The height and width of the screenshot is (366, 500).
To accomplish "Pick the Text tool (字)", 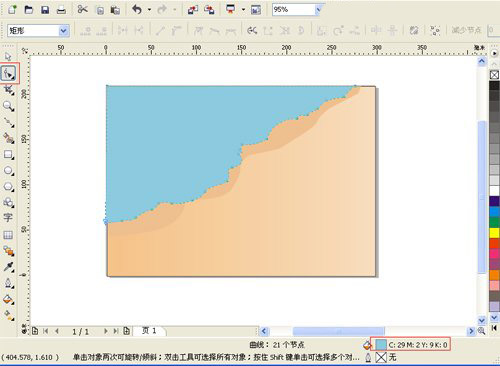I will 8,218.
